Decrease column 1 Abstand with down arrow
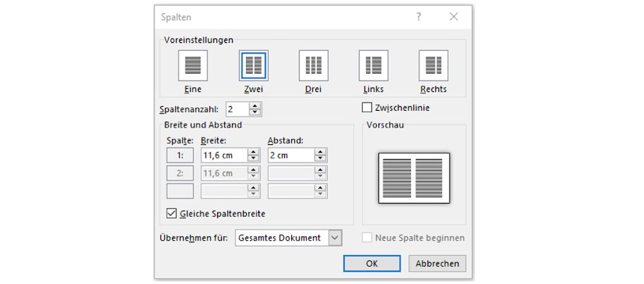Image resolution: width=644 pixels, height=284 pixels. tap(320, 158)
